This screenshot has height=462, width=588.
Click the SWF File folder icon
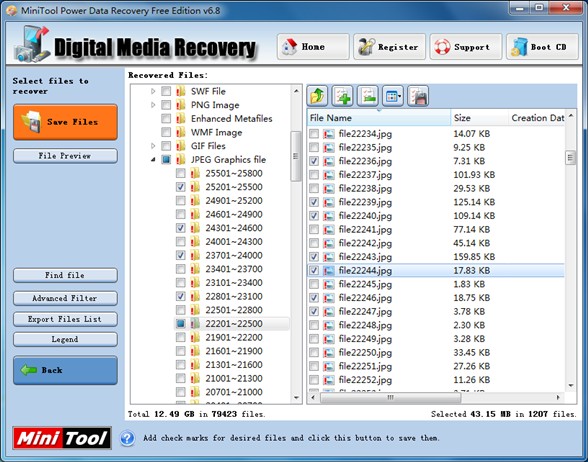coord(181,91)
